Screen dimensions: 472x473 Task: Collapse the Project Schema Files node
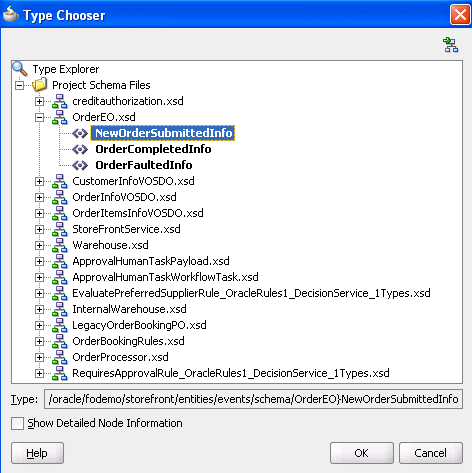click(19, 85)
